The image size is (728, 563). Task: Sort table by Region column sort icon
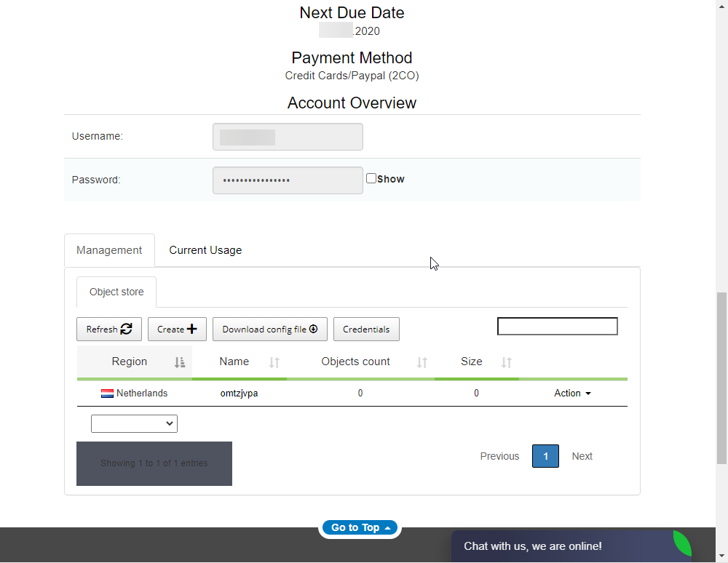pos(180,362)
